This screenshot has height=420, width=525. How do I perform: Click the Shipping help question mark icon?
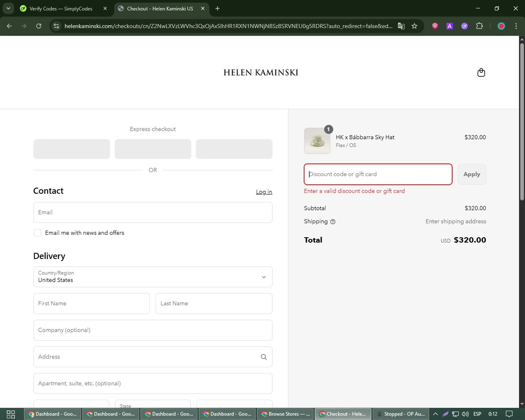pos(333,222)
